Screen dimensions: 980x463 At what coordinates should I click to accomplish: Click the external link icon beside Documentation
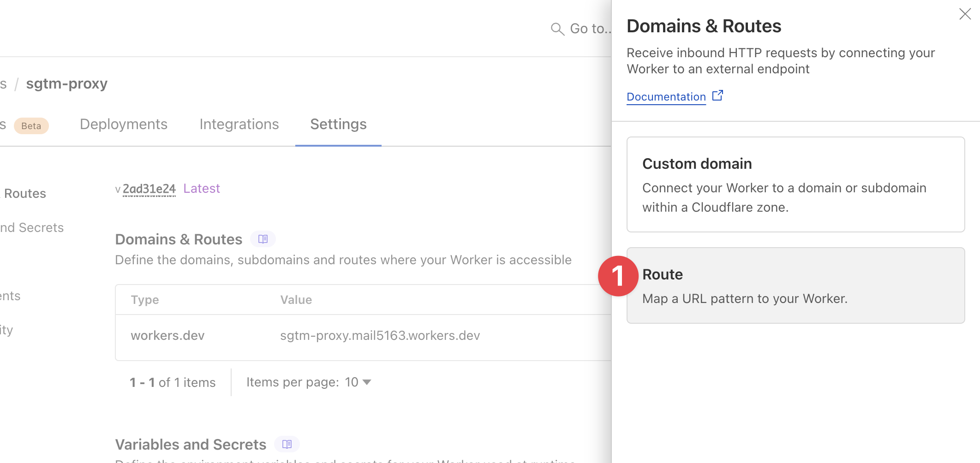[x=717, y=95]
